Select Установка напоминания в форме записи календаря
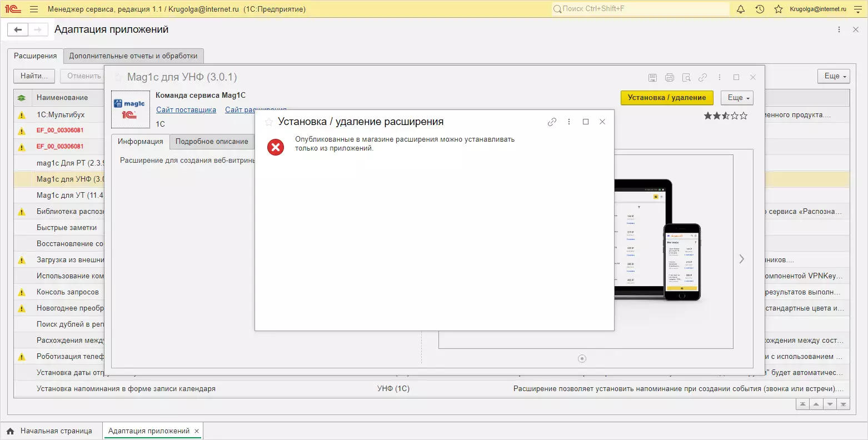 click(431, 389)
